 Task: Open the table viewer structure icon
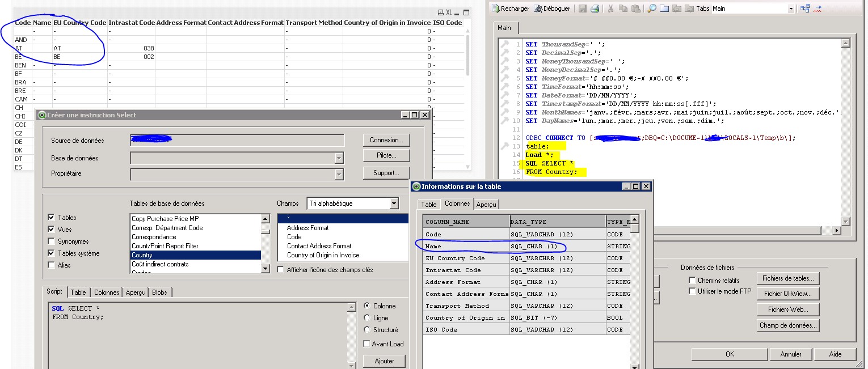point(804,9)
